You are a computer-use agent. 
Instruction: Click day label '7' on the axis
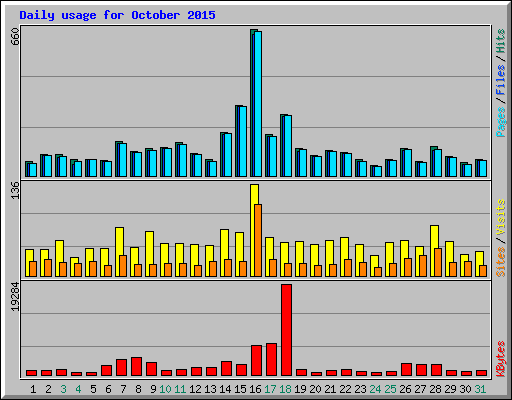point(123,389)
